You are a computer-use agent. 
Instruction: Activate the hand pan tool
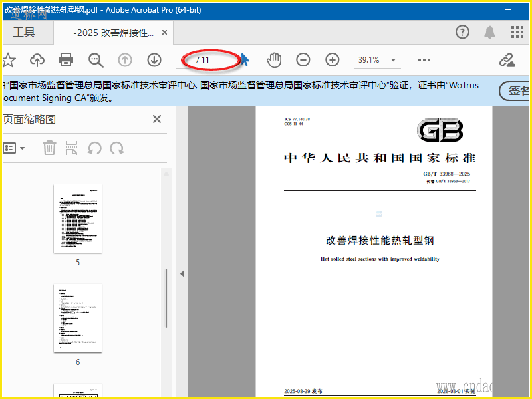274,60
